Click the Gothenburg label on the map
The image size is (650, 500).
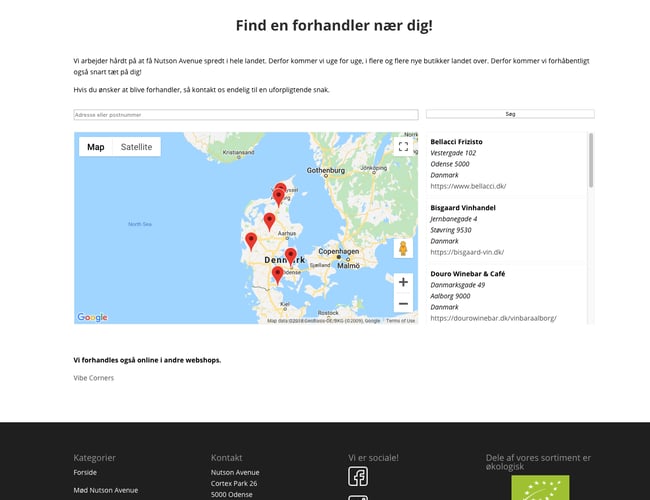pyautogui.click(x=326, y=170)
